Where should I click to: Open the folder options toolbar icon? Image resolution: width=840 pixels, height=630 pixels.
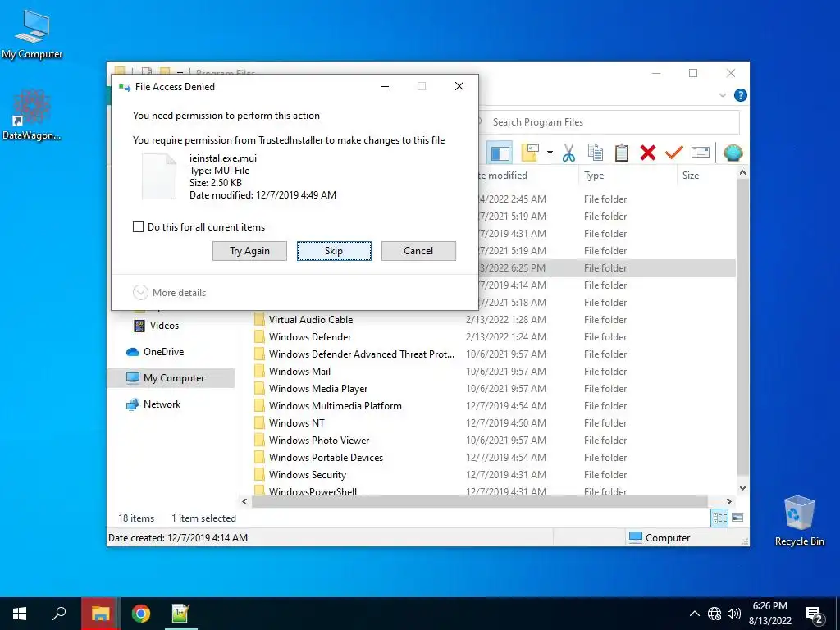[x=530, y=153]
